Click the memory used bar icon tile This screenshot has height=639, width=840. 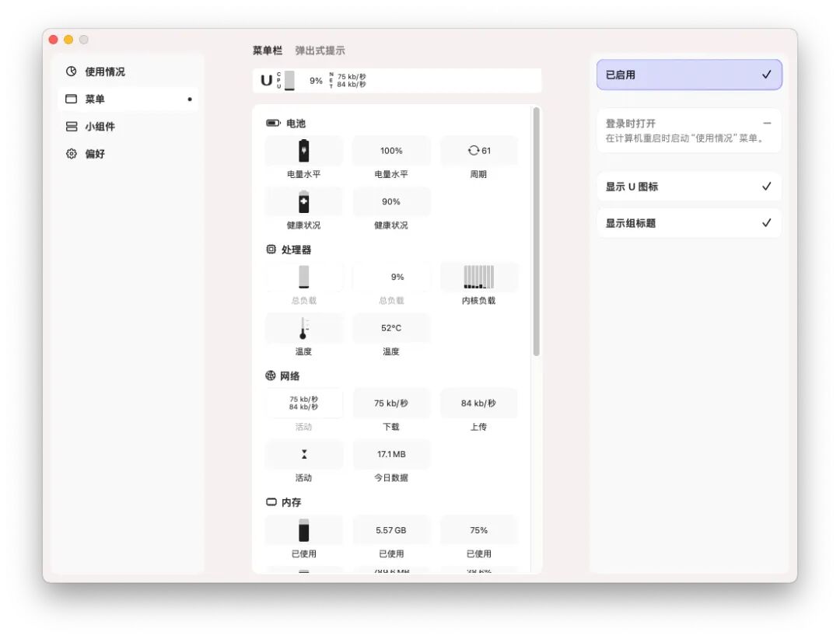(304, 530)
